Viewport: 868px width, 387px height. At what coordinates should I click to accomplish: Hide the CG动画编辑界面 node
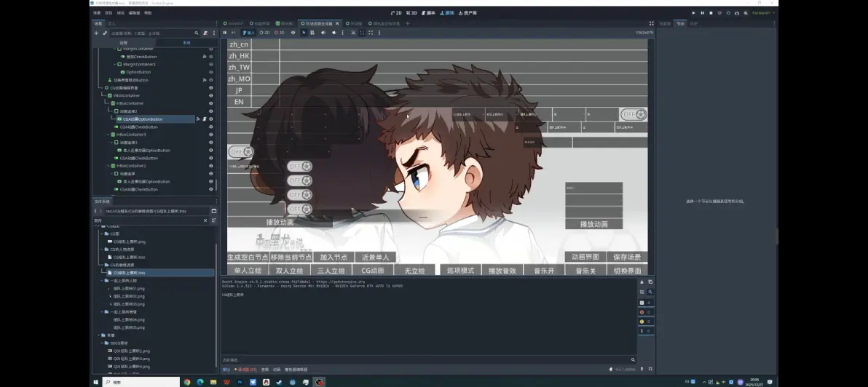click(211, 88)
